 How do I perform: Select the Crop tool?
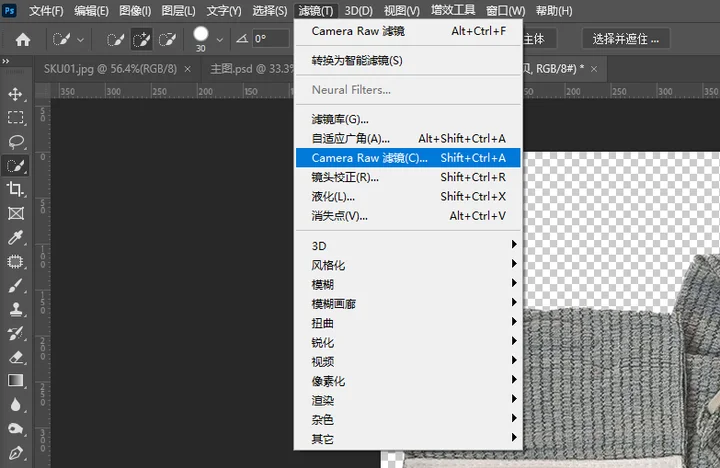click(x=16, y=189)
